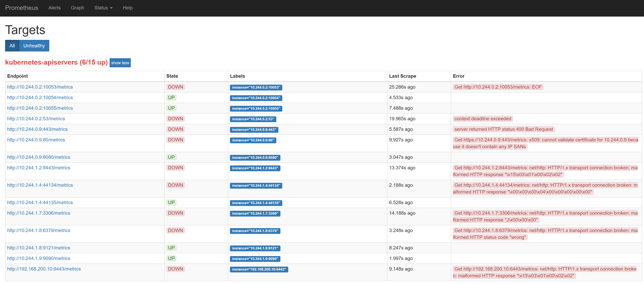Open endpoint 10.244.0.9:8080/metrics link
The width and height of the screenshot is (644, 284).
pos(39,157)
